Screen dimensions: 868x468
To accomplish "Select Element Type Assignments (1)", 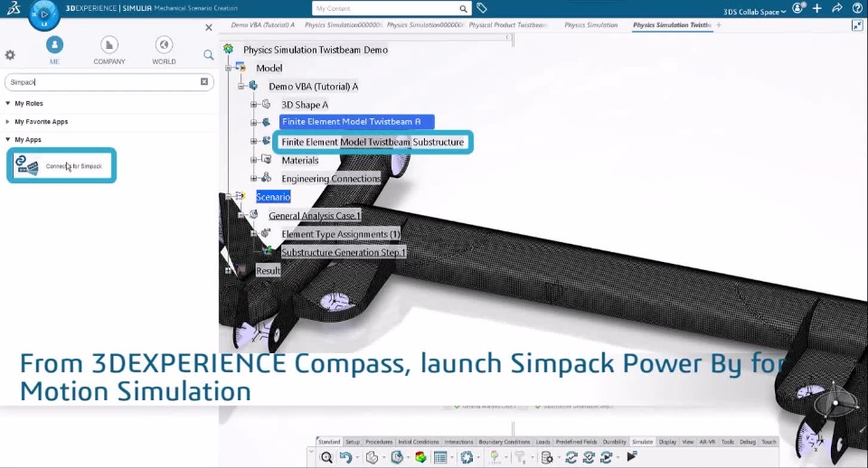I will coord(341,234).
